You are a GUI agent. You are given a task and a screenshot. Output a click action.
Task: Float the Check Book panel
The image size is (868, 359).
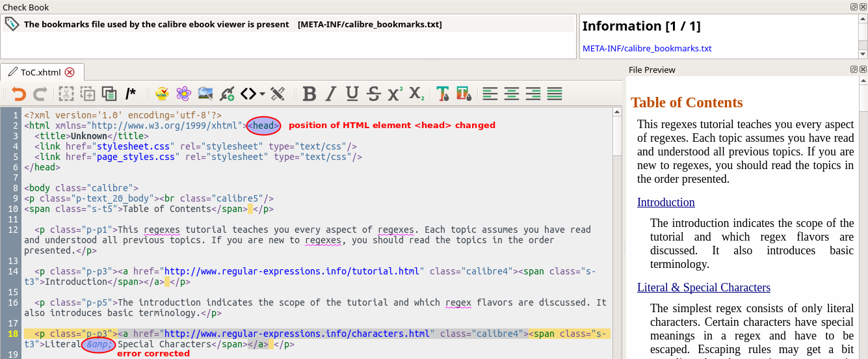(854, 7)
